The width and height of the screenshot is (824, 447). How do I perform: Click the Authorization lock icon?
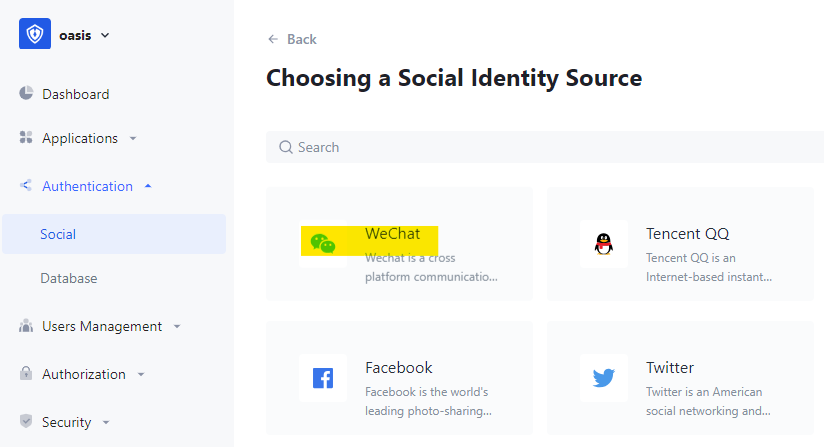pos(27,374)
